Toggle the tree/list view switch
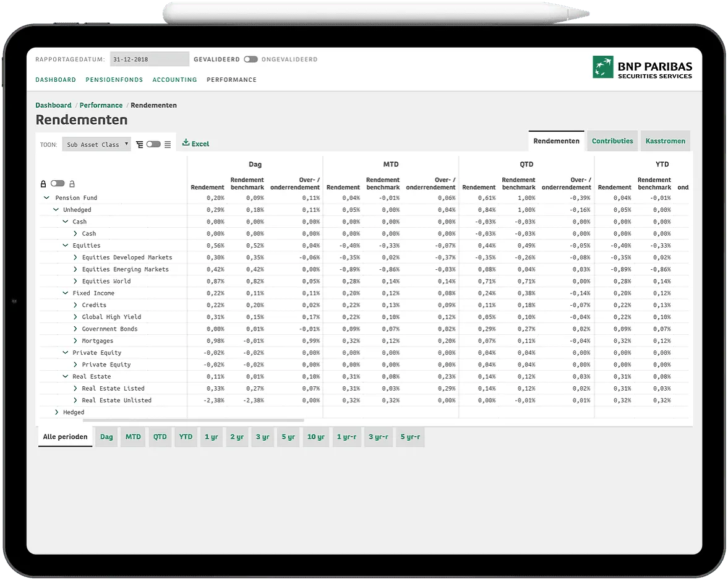Viewport: 728px width, 580px height. (153, 144)
